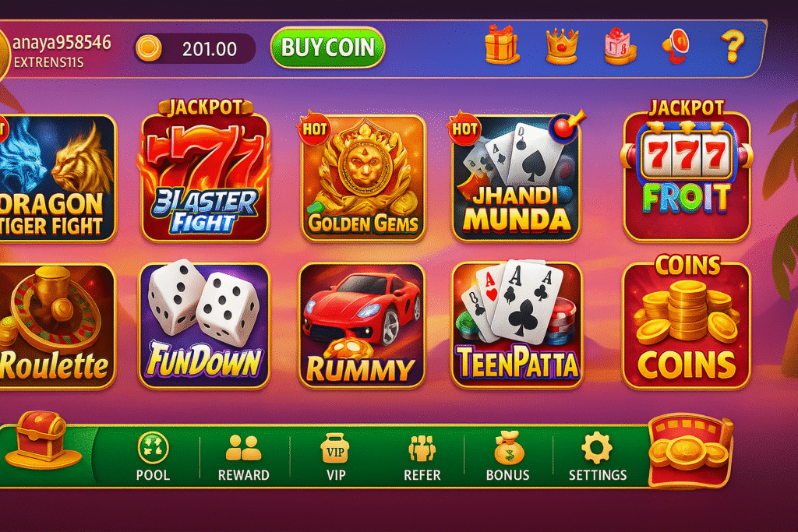
Task: Launch the Jhandi Munda game tile
Action: pyautogui.click(x=517, y=177)
